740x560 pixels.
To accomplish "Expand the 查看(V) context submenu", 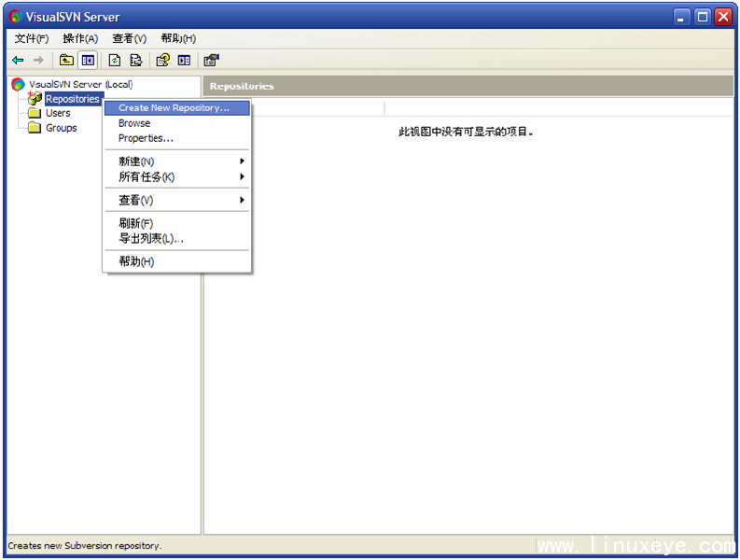I will coord(177,201).
